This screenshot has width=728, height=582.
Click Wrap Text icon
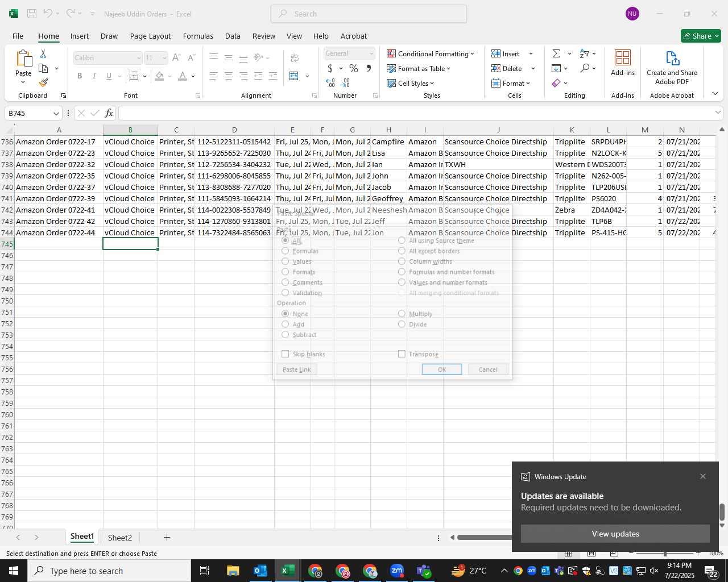(295, 57)
